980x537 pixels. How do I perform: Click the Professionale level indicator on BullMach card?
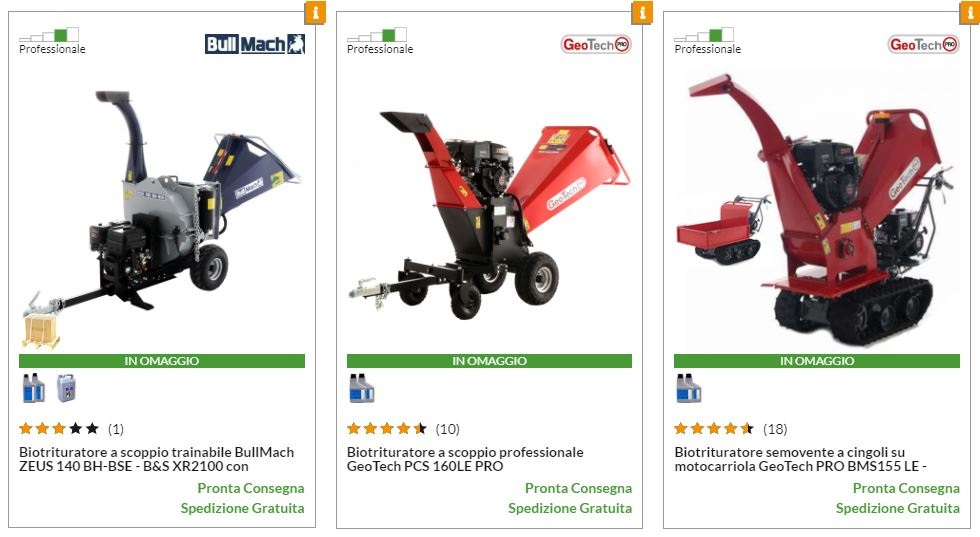tap(52, 41)
